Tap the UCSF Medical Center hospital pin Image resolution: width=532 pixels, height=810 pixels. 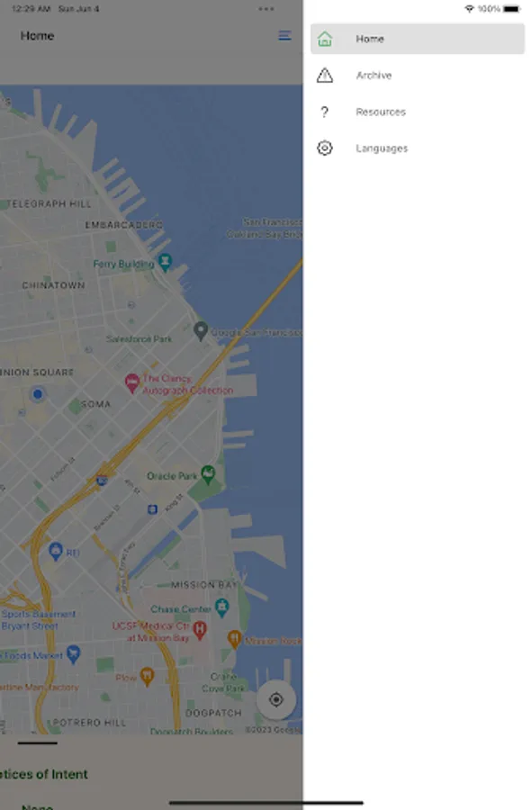[x=200, y=630]
